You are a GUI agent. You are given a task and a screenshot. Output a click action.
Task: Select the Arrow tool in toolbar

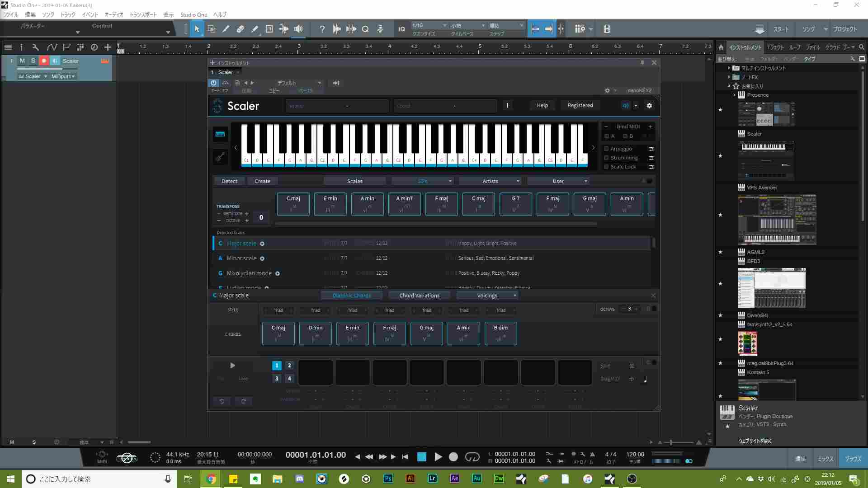(x=197, y=29)
